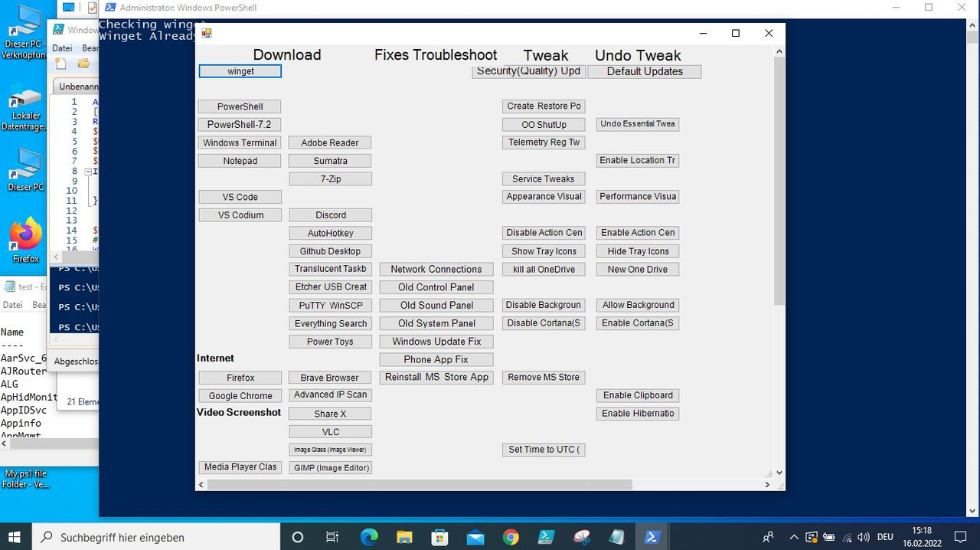Click Disable Action Center
The image size is (980, 550).
(x=544, y=232)
